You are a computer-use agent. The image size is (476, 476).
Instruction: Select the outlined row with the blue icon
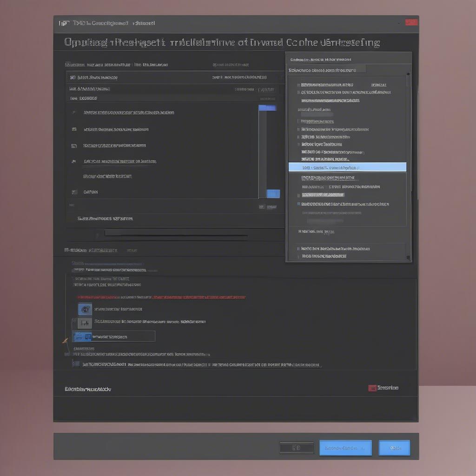pyautogui.click(x=114, y=337)
